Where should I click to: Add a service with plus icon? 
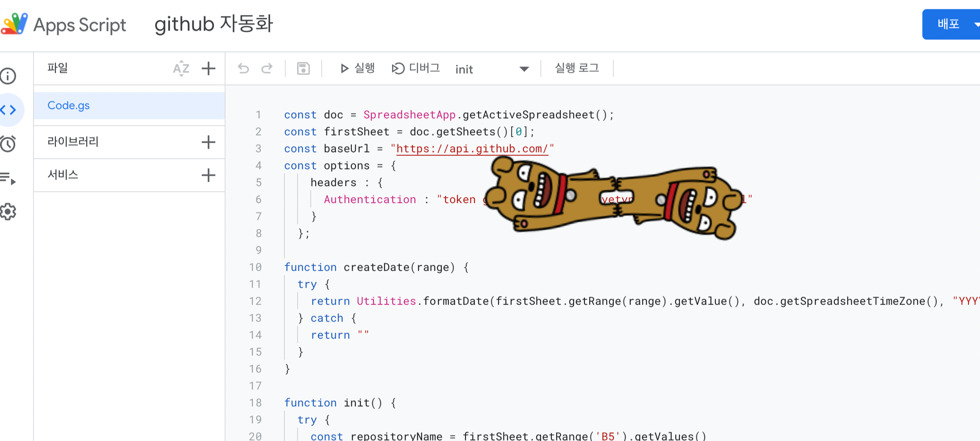(x=208, y=175)
